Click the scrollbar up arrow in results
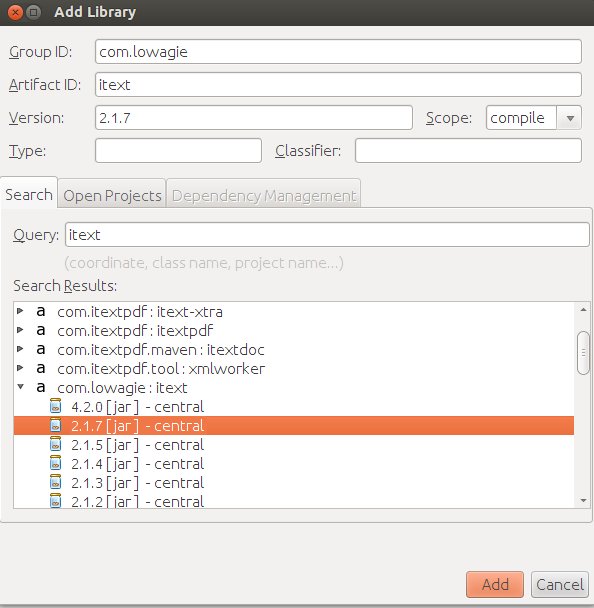The height and width of the screenshot is (608, 594). [x=583, y=309]
